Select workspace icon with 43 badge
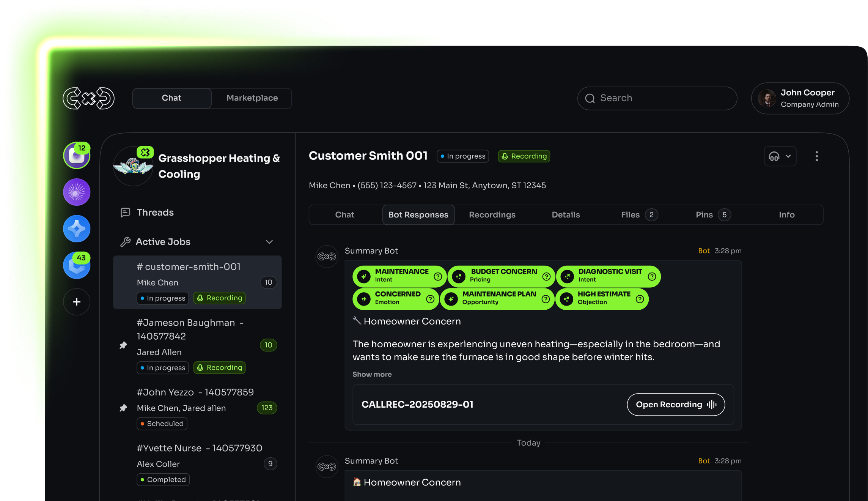This screenshot has height=501, width=868. click(x=77, y=265)
